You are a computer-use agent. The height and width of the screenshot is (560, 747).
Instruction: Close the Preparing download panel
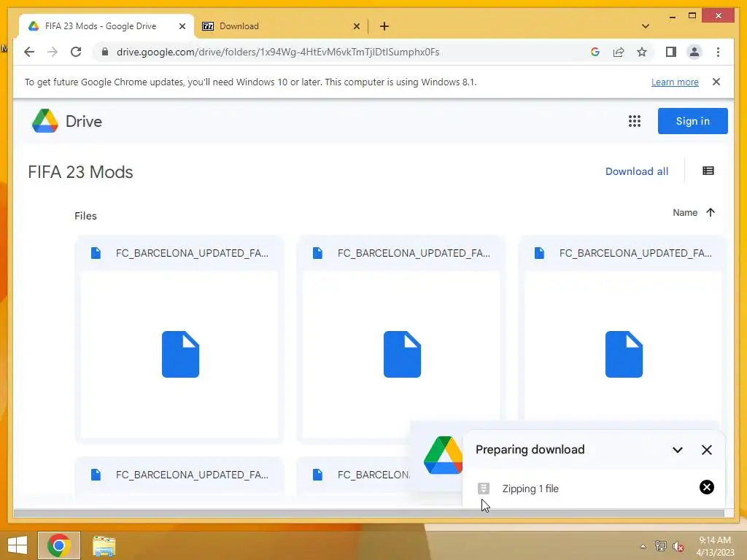pos(706,449)
